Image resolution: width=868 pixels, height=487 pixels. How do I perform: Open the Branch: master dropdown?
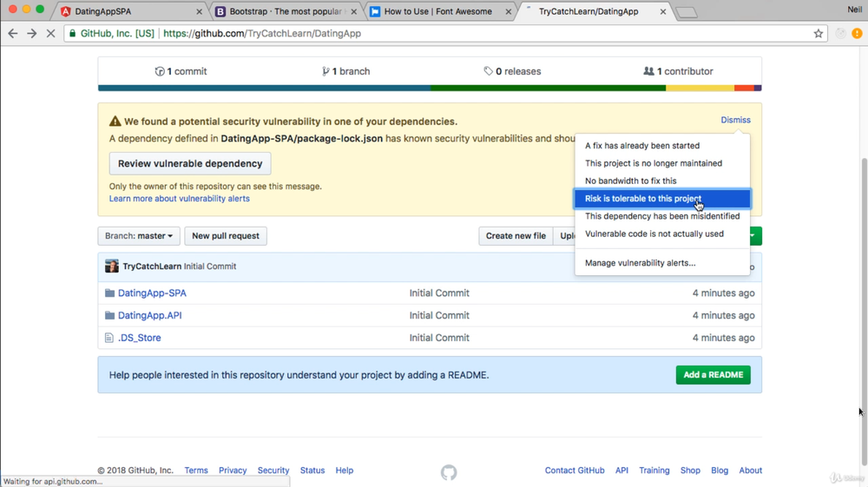coord(138,236)
